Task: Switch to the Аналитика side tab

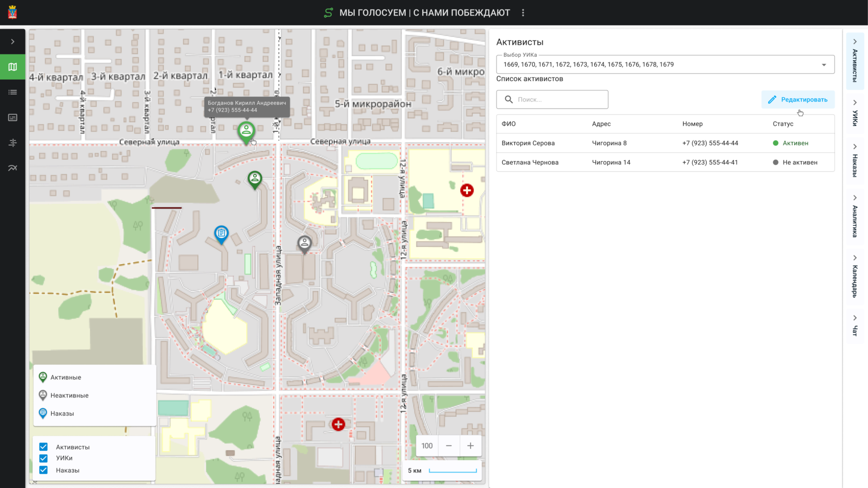Action: point(855,216)
